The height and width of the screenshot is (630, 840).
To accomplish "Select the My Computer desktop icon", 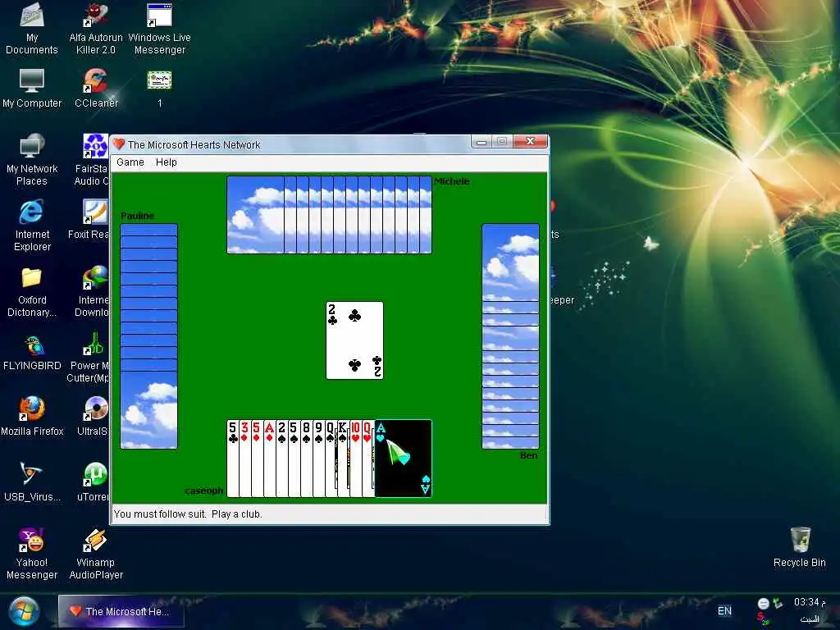I will coord(32,89).
